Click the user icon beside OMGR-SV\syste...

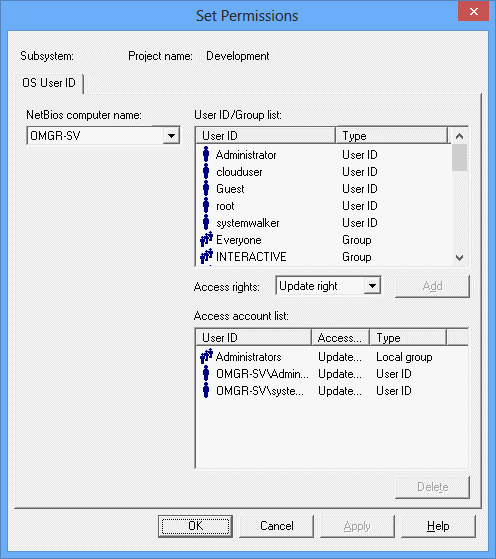pyautogui.click(x=206, y=391)
